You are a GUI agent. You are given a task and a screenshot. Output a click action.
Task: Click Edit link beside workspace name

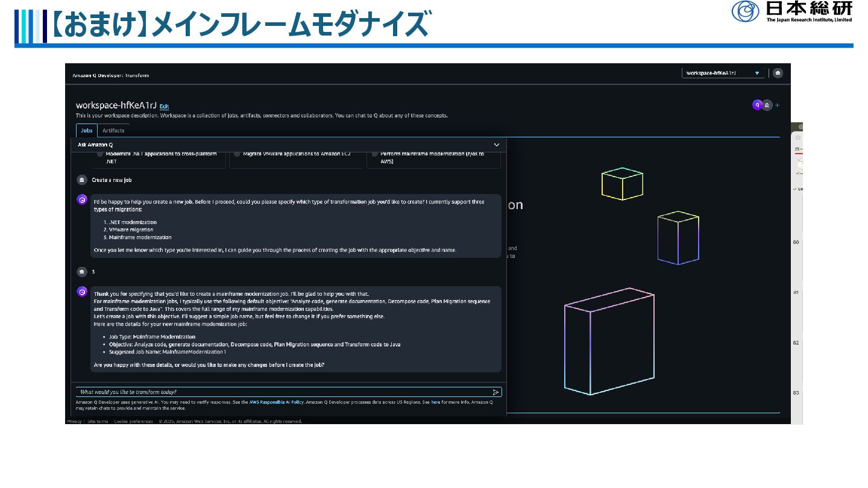click(x=164, y=107)
